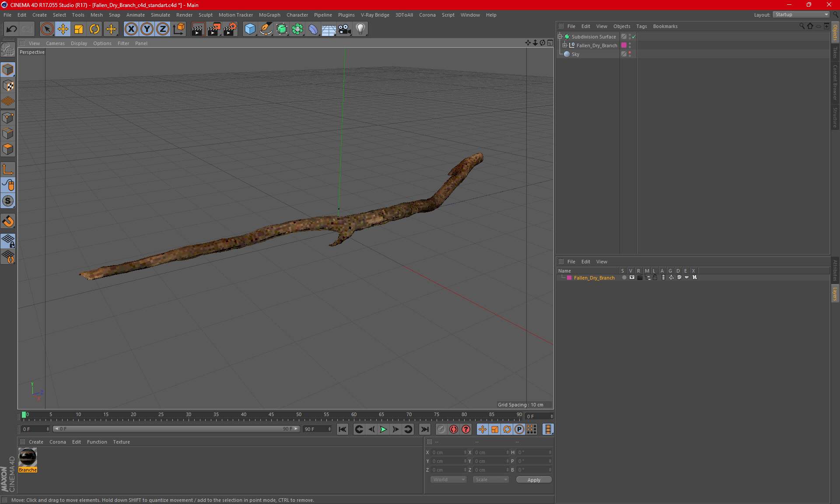Open the MoGraph array icon
840x504 pixels.
click(x=297, y=29)
